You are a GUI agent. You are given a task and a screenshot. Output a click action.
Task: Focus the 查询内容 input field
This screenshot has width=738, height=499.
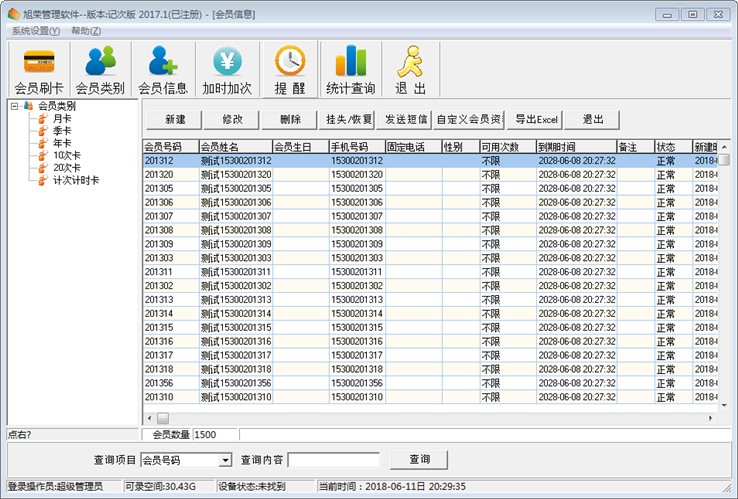point(334,460)
